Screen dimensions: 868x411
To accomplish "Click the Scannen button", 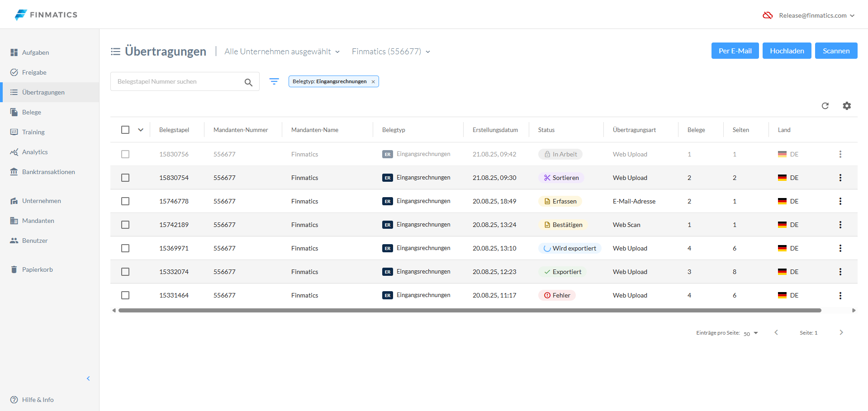I will click(x=836, y=51).
